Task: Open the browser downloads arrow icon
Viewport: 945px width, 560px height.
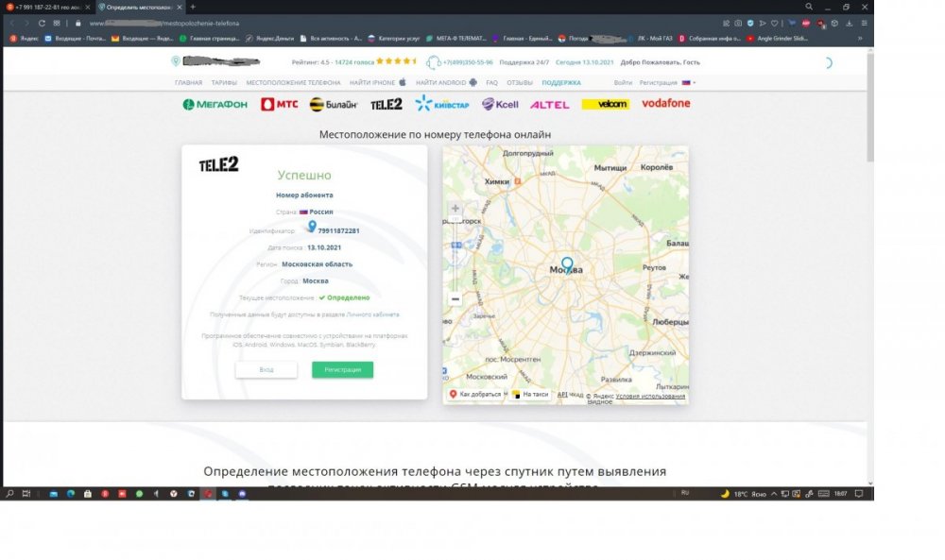Action: coord(850,23)
